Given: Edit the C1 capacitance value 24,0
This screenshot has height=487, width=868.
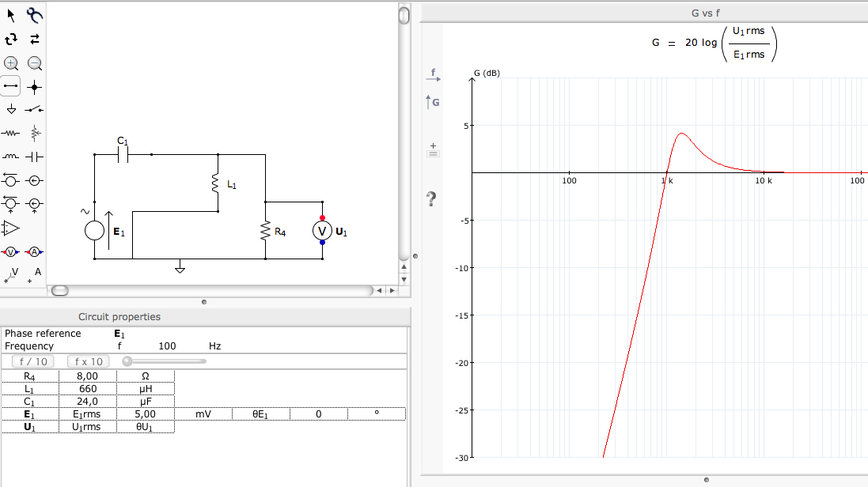Looking at the screenshot, I should click(88, 402).
